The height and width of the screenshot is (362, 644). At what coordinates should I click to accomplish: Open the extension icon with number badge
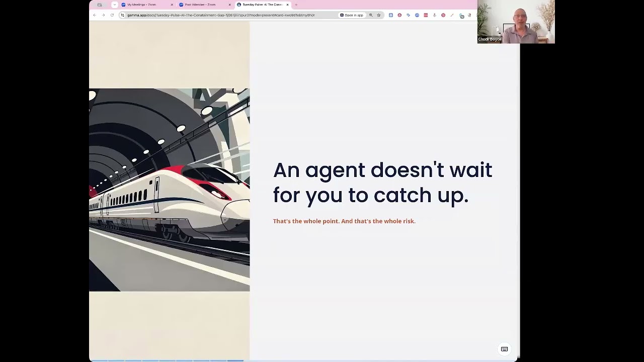coord(461,16)
